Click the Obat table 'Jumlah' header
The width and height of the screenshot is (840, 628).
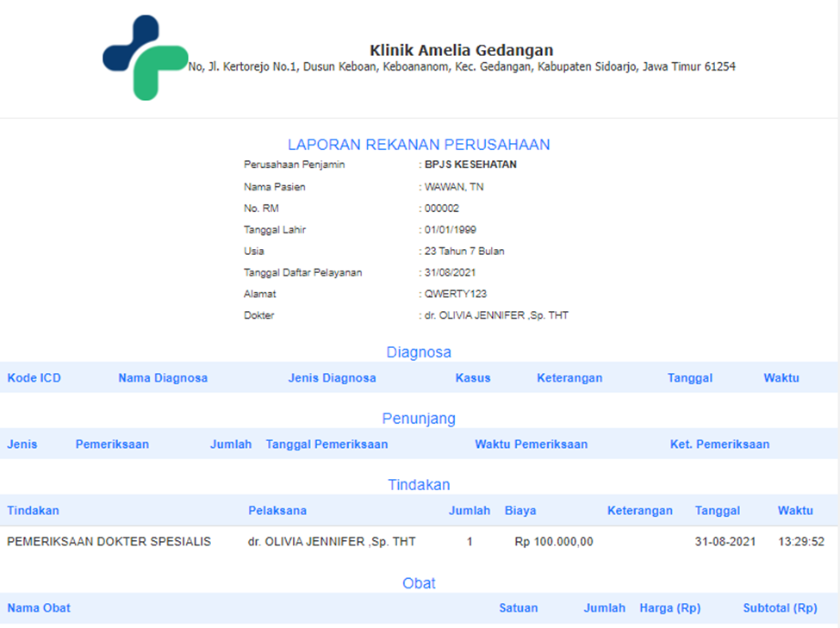[x=605, y=608]
